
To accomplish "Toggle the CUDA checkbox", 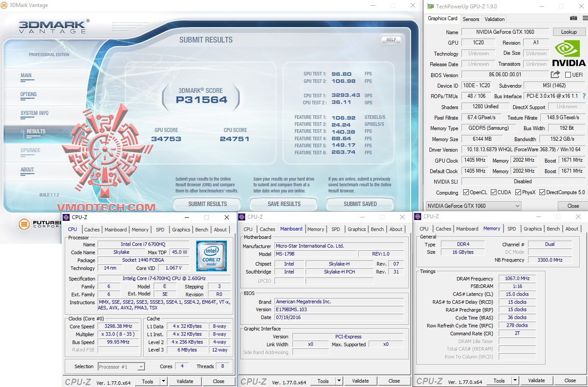I will 493,192.
